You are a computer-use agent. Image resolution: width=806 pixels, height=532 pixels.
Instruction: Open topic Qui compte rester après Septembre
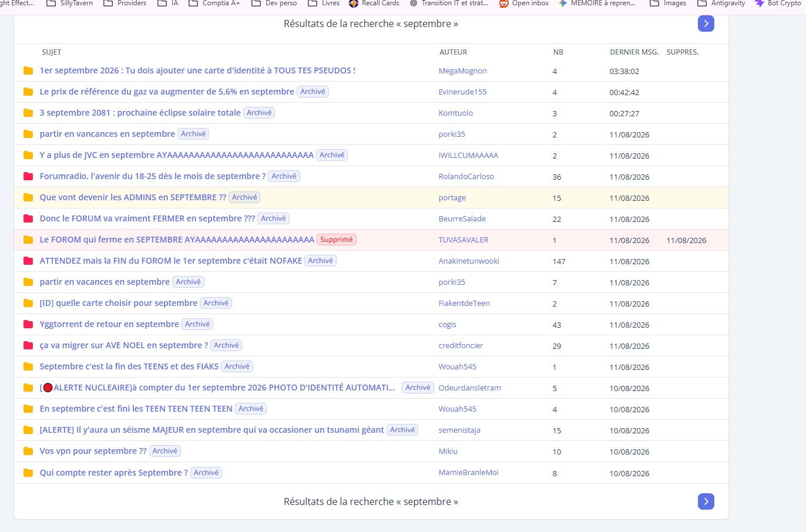114,473
